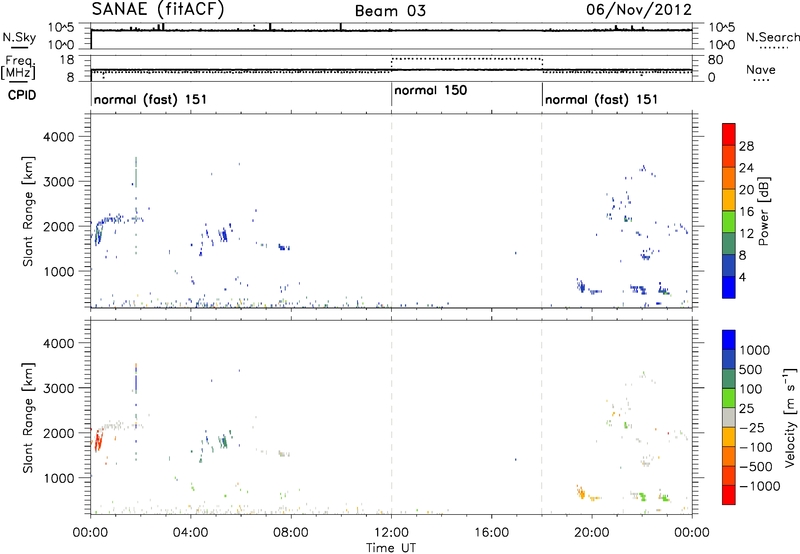Pick the teal 100–500 Velocity colorbar segment
The width and height of the screenshot is (800, 554).
point(729,379)
